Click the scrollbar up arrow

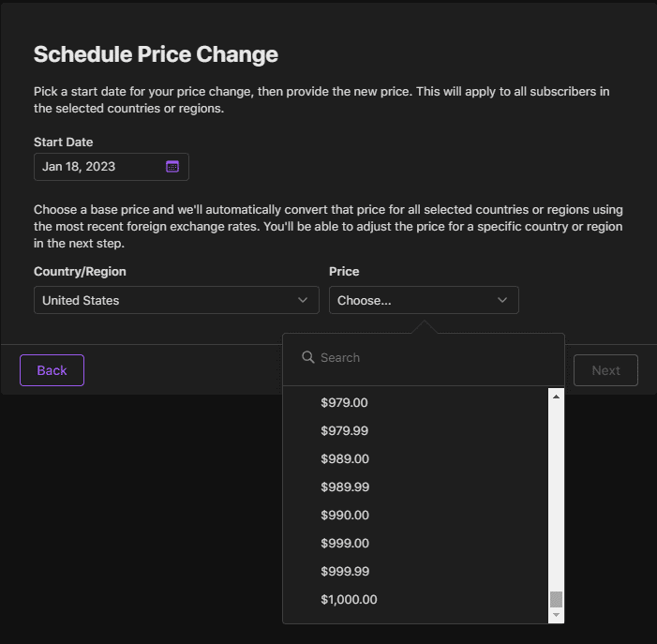click(556, 397)
